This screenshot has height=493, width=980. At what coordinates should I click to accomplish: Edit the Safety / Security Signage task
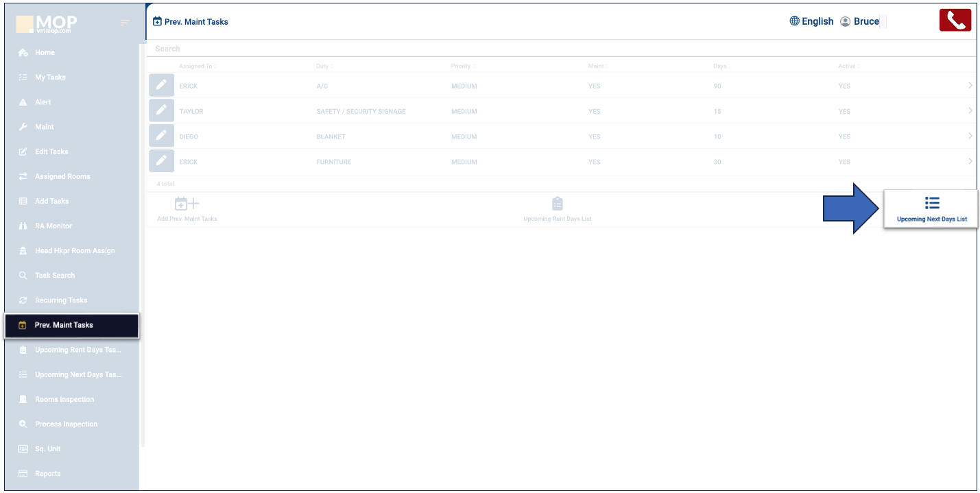(x=161, y=111)
